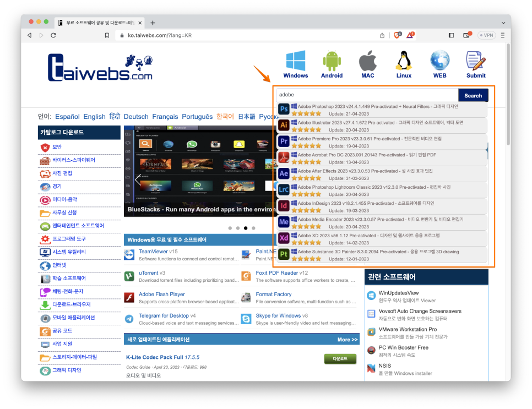The image size is (532, 409).
Task: Click the browser reload icon
Action: point(53,35)
